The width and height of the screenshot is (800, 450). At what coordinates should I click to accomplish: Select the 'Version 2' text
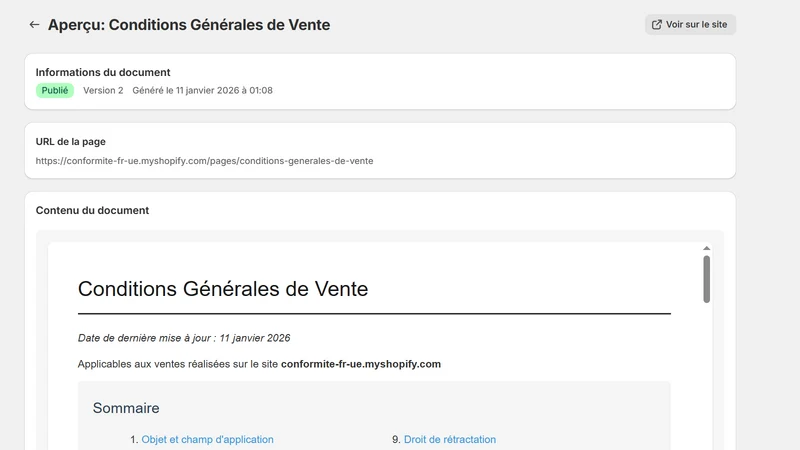pyautogui.click(x=103, y=90)
